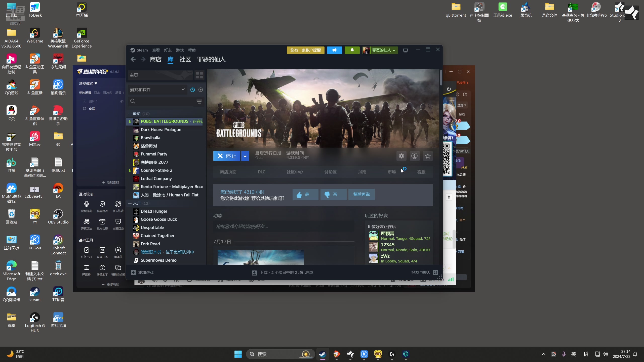Recommend PUBG with 是 thumbs up
Screen dimensions: 644x362
[x=305, y=194]
